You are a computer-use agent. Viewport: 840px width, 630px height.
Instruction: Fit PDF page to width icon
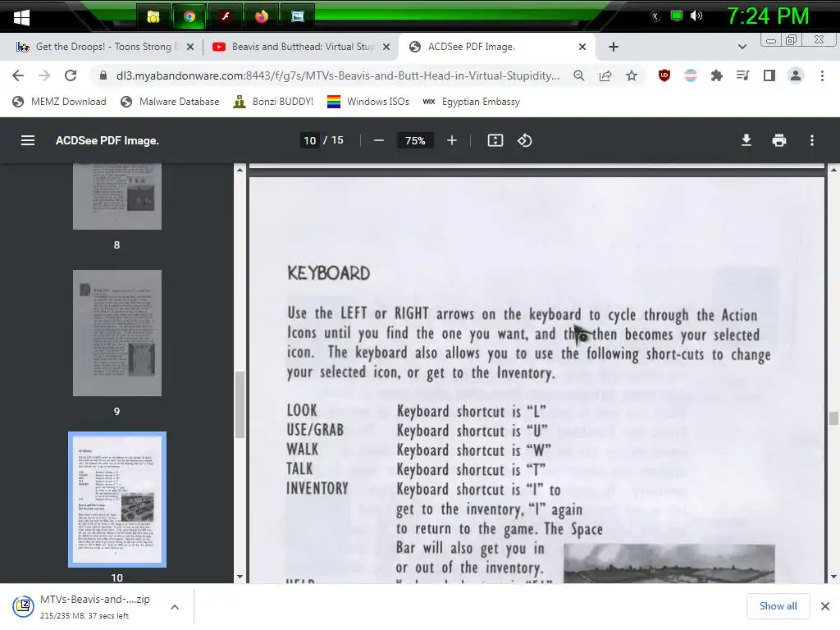click(x=495, y=140)
